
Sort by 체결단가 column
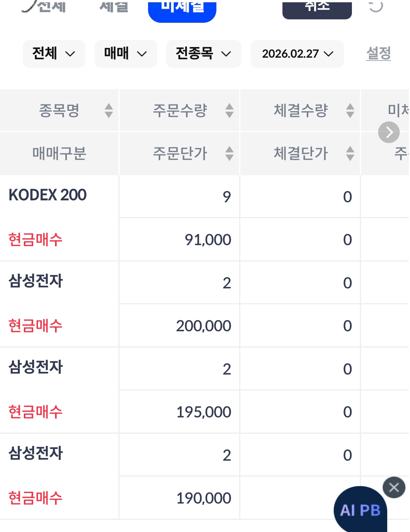tap(350, 153)
